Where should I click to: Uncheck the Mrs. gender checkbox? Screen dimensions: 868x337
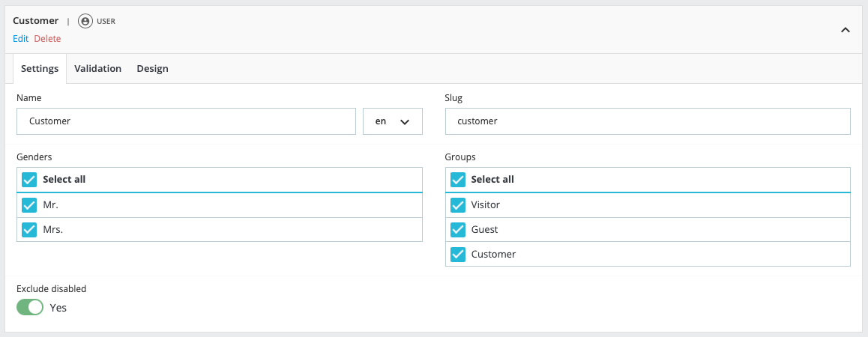point(29,230)
